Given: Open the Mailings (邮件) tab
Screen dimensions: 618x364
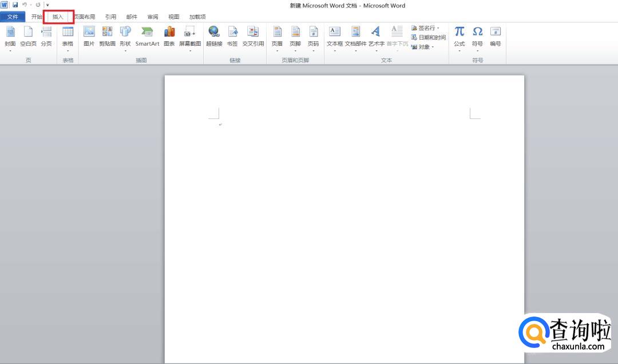Looking at the screenshot, I should click(132, 17).
